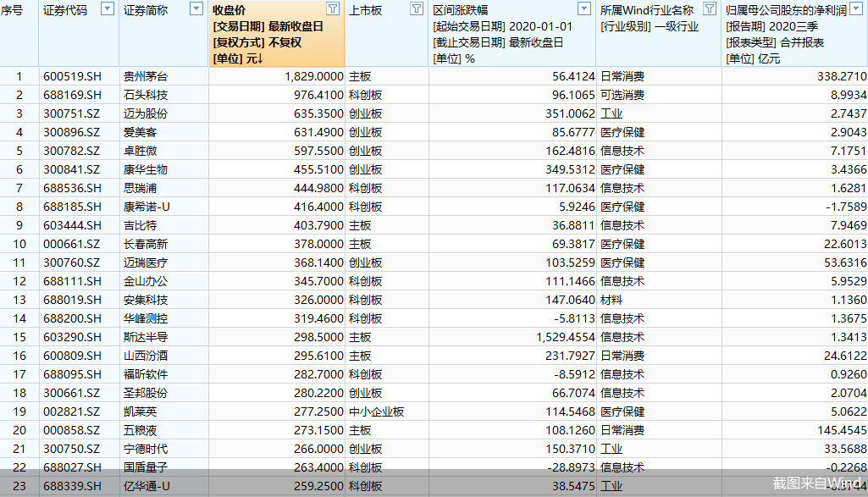Select the 石头科技 name cell
The height and width of the screenshot is (497, 868).
click(146, 95)
